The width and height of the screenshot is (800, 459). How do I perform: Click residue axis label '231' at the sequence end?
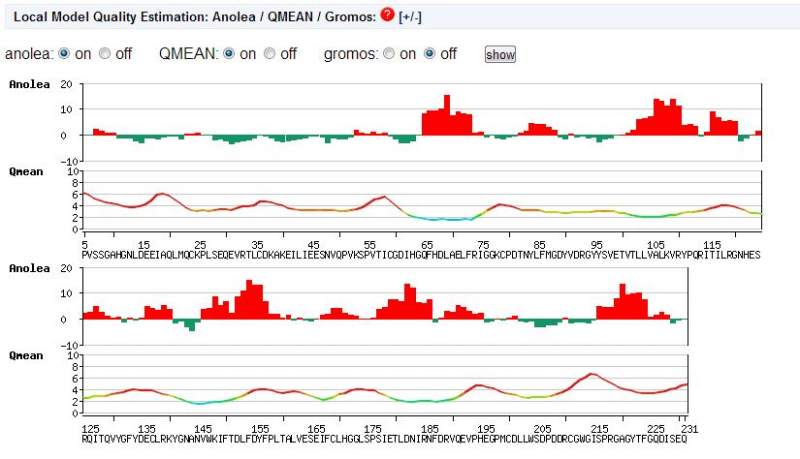click(x=689, y=429)
